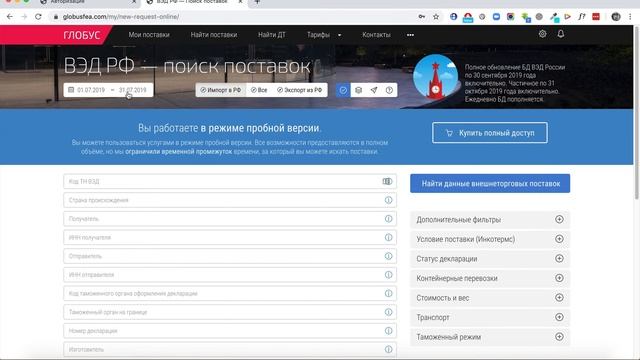Open the more options ellipsis menu
Image resolution: width=640 pixels, height=360 pixels.
410,35
